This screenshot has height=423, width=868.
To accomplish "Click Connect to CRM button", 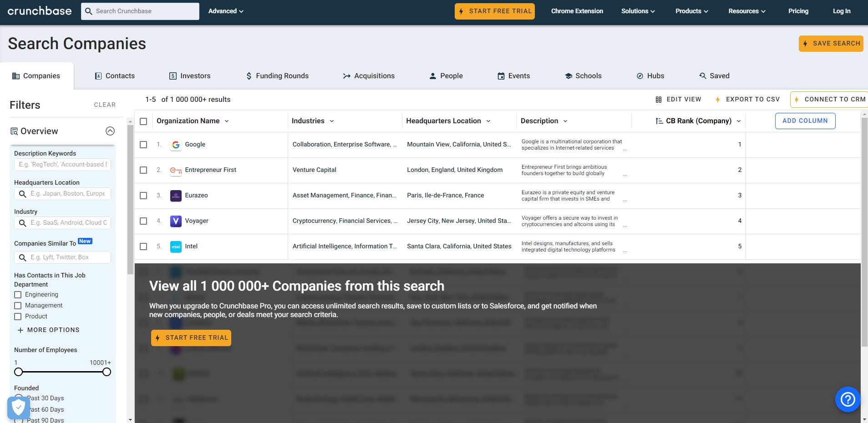I will click(x=829, y=100).
